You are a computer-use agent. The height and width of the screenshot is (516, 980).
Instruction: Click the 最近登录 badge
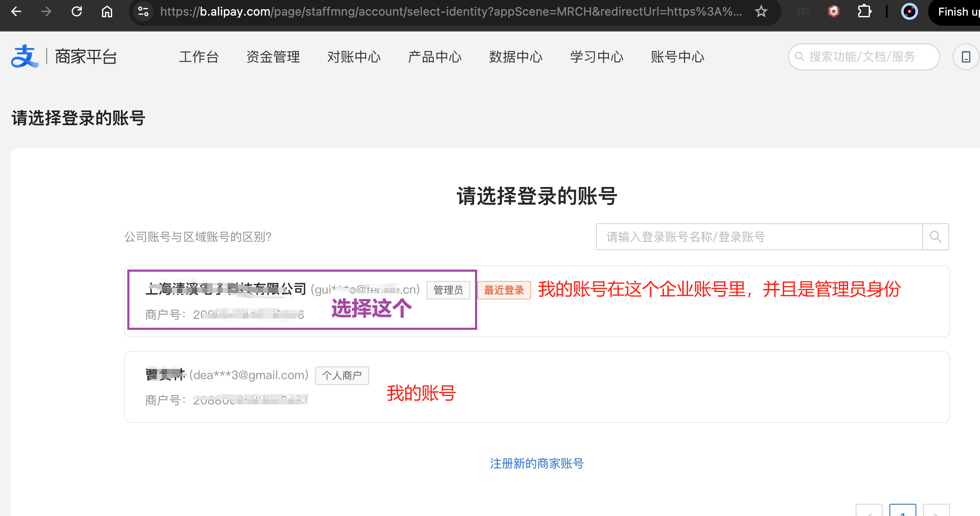(x=504, y=290)
